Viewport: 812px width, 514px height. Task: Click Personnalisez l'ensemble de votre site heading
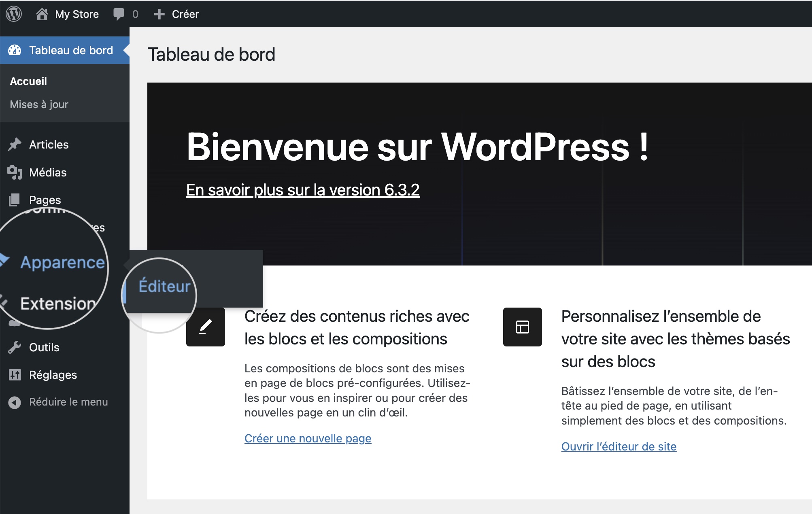pyautogui.click(x=676, y=339)
